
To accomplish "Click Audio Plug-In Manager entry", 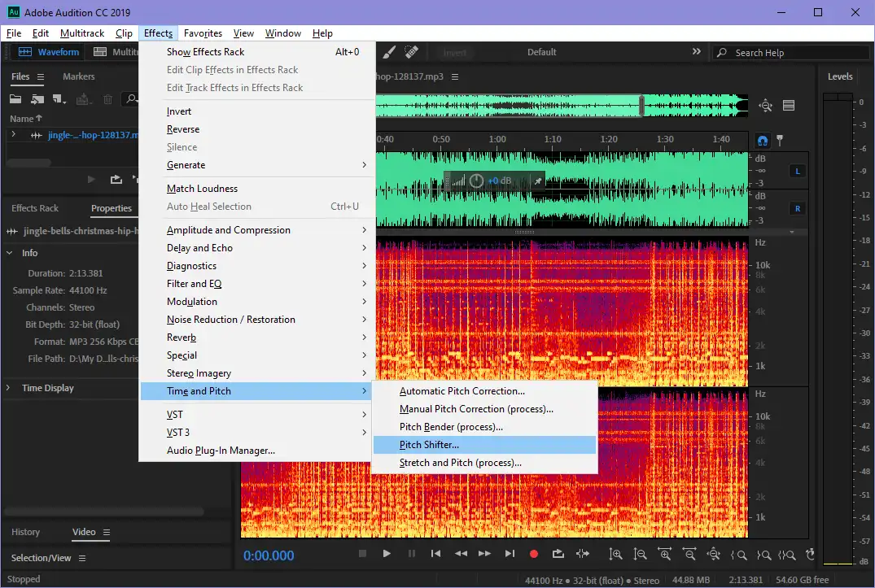I will click(256, 451).
